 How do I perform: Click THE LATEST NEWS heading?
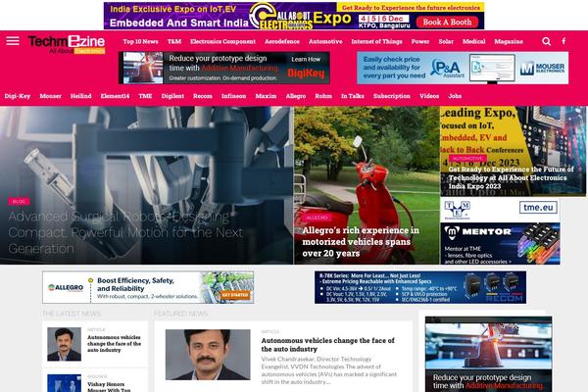72,314
